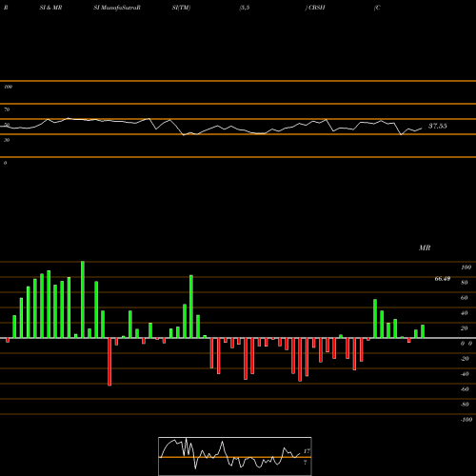
Task: Click the MunafaSutra header text
Action: (120, 8)
